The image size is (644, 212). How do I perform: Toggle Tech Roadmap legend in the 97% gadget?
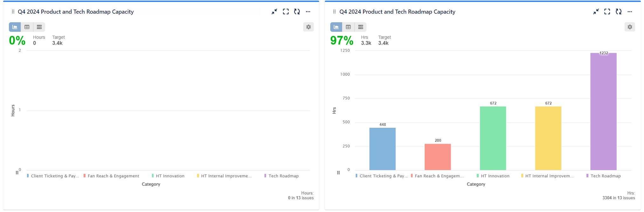click(604, 176)
